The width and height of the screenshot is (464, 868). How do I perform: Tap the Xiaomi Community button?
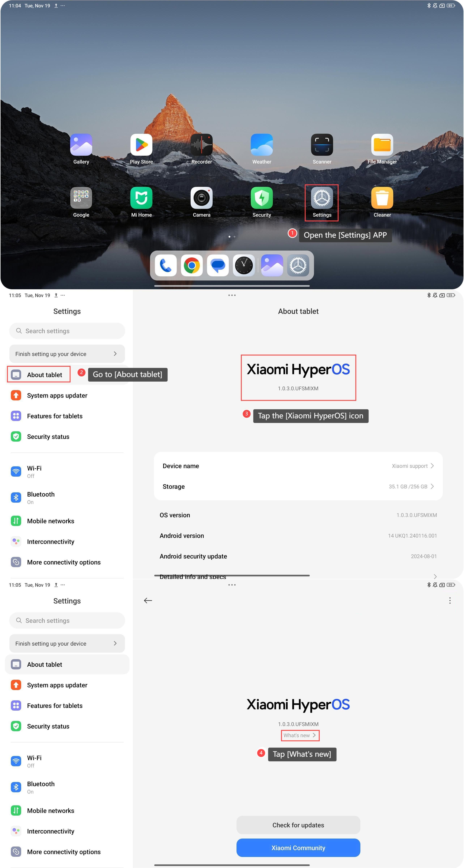[x=298, y=847]
